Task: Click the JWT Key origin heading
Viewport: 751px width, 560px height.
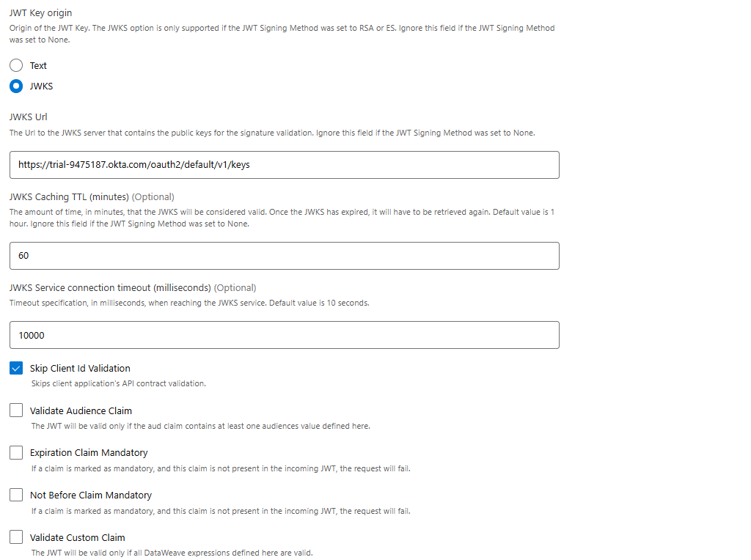Action: pyautogui.click(x=40, y=12)
